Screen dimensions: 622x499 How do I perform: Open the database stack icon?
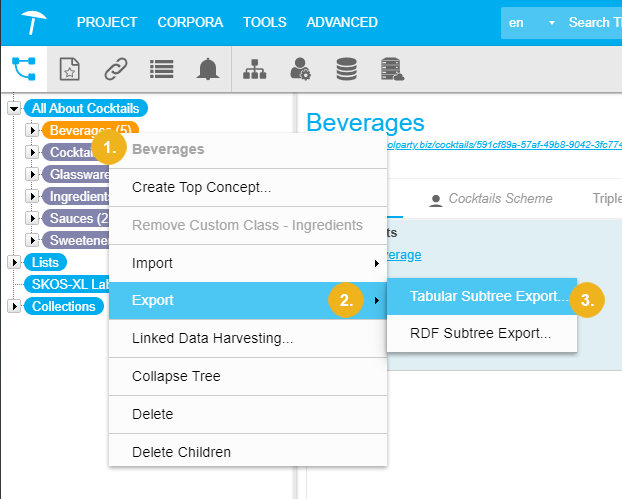346,68
